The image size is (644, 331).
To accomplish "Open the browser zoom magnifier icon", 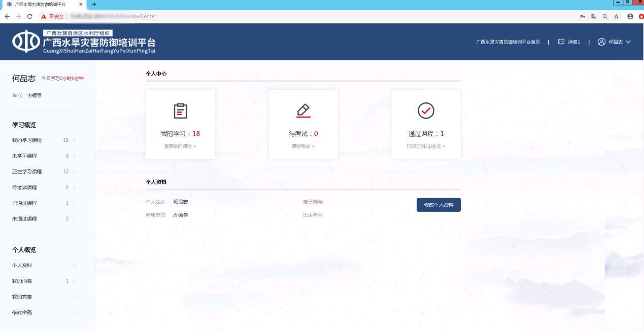I will click(x=604, y=16).
